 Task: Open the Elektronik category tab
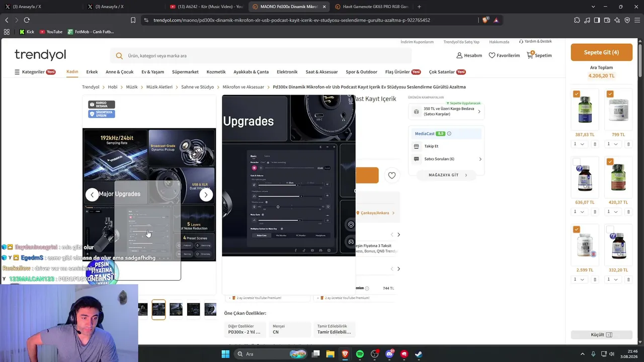click(x=287, y=72)
